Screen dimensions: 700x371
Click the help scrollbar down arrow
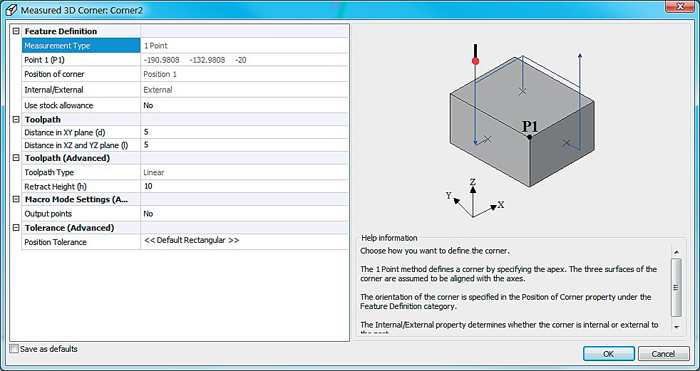tap(676, 327)
